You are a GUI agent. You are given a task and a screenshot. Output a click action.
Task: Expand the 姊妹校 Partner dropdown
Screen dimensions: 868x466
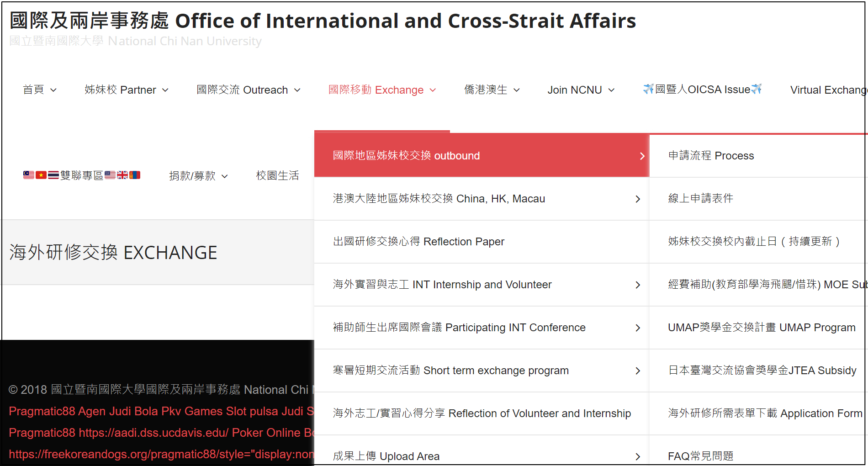pos(126,90)
